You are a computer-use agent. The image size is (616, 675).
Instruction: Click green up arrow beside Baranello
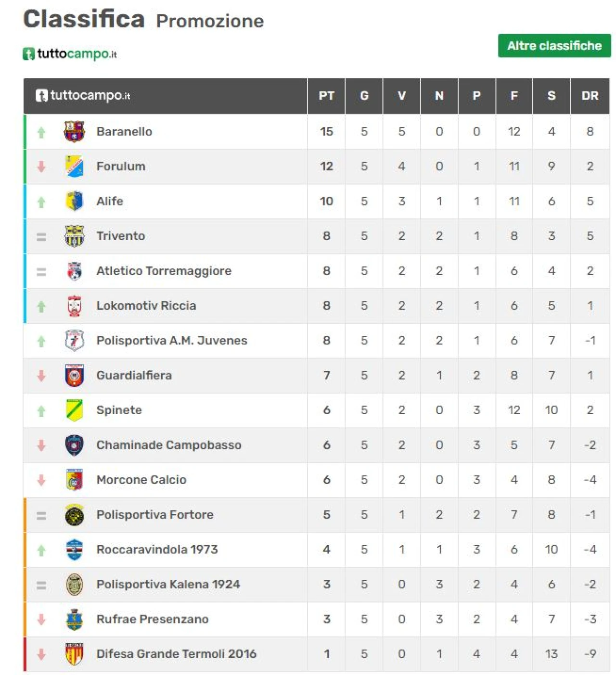point(41,132)
